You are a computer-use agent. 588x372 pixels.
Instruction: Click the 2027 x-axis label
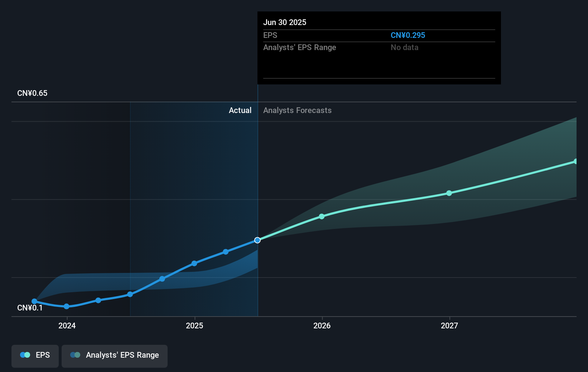tap(449, 326)
